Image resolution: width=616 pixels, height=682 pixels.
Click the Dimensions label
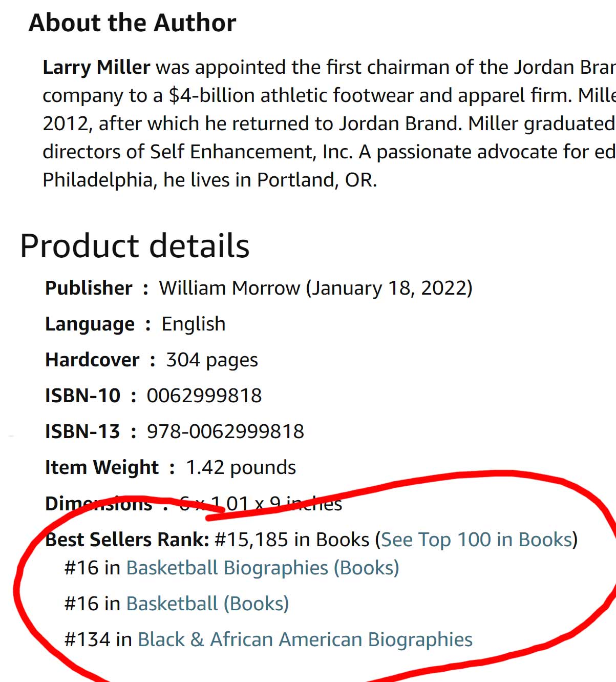[x=98, y=504]
